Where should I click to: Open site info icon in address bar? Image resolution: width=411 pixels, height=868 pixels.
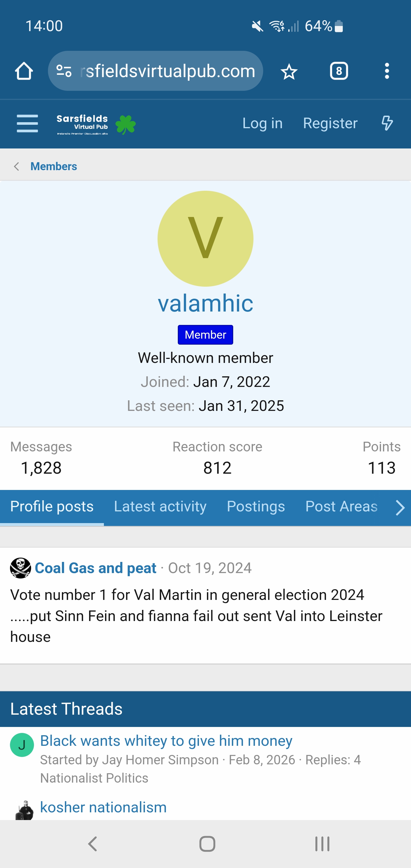click(64, 71)
